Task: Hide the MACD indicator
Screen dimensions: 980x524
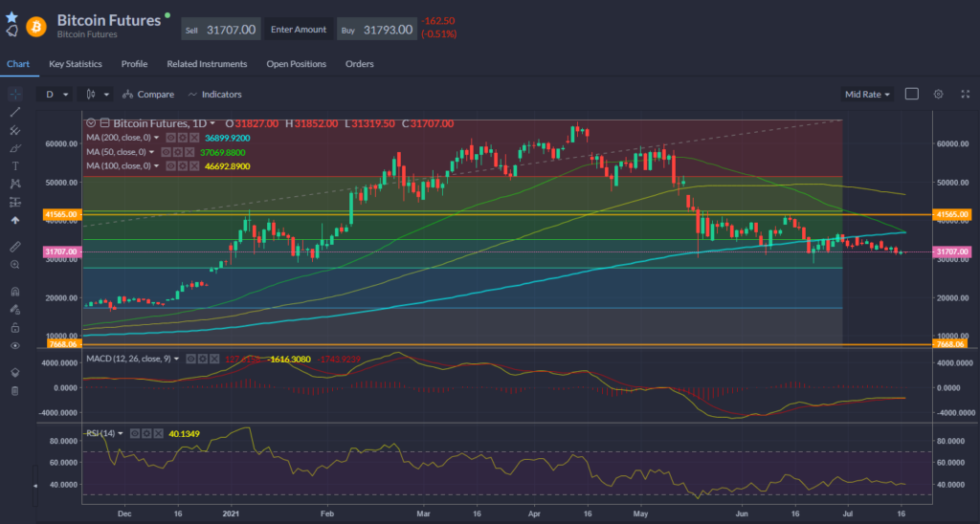Action: click(190, 360)
